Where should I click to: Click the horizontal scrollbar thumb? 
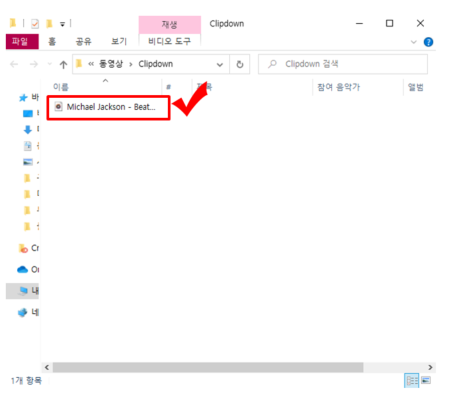208,367
